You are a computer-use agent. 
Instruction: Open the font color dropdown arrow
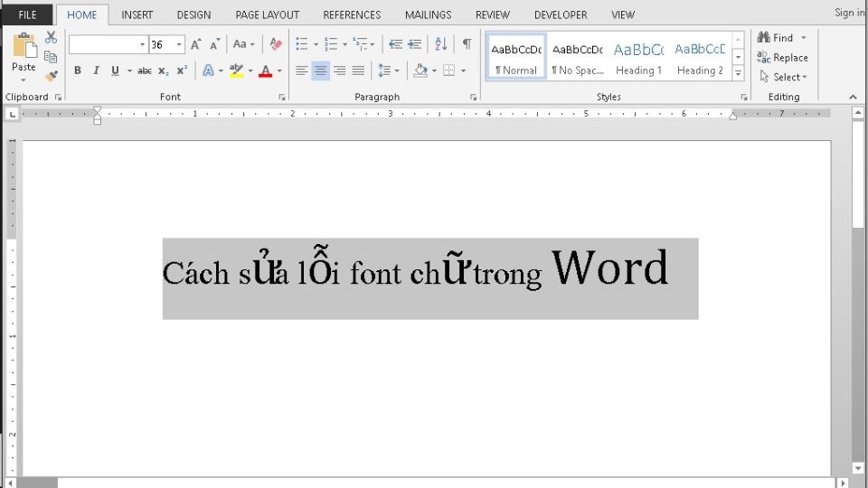tap(279, 70)
